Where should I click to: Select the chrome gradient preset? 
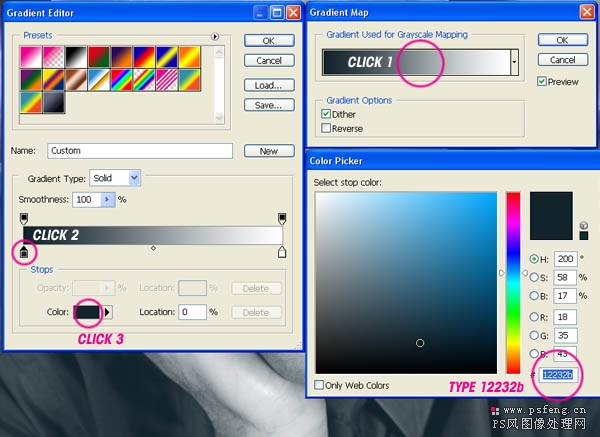coord(99,80)
